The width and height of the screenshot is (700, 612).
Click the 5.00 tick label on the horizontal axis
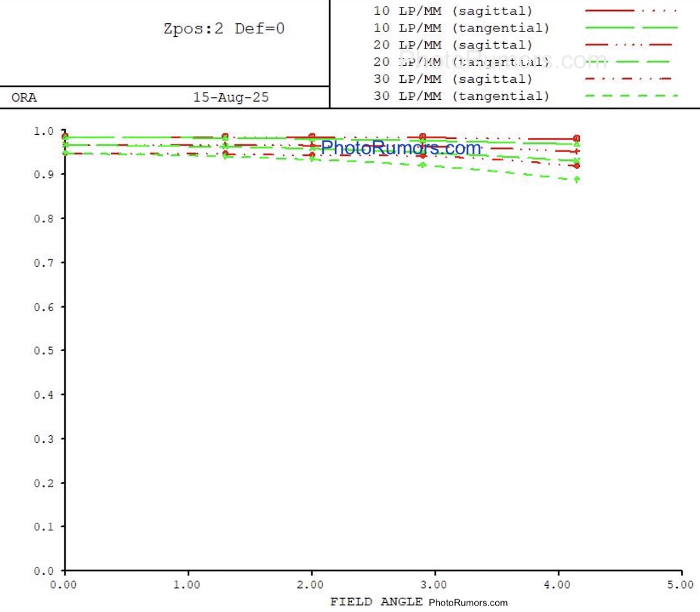click(680, 585)
